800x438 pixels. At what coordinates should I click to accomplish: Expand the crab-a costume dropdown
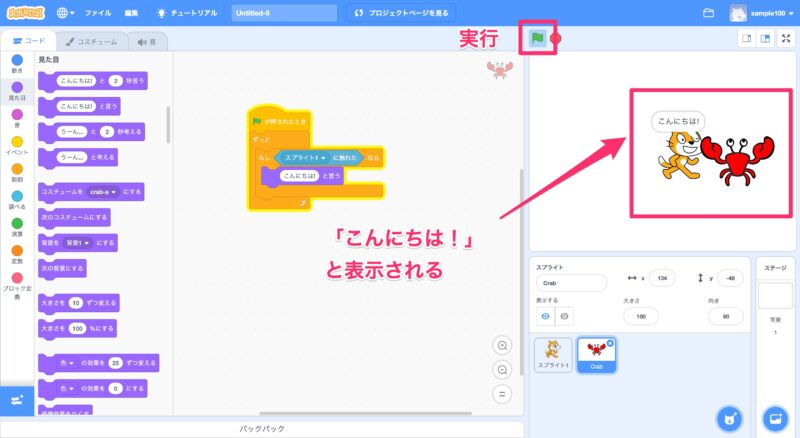click(x=102, y=190)
